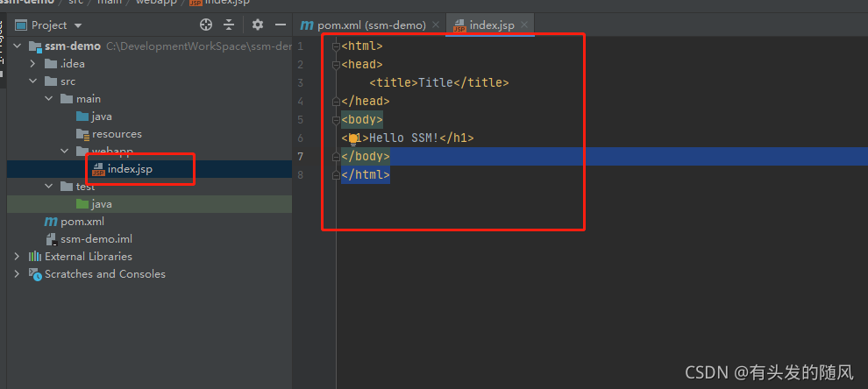Collapse the src folder
Screen dimensions: 868x389
[32, 81]
